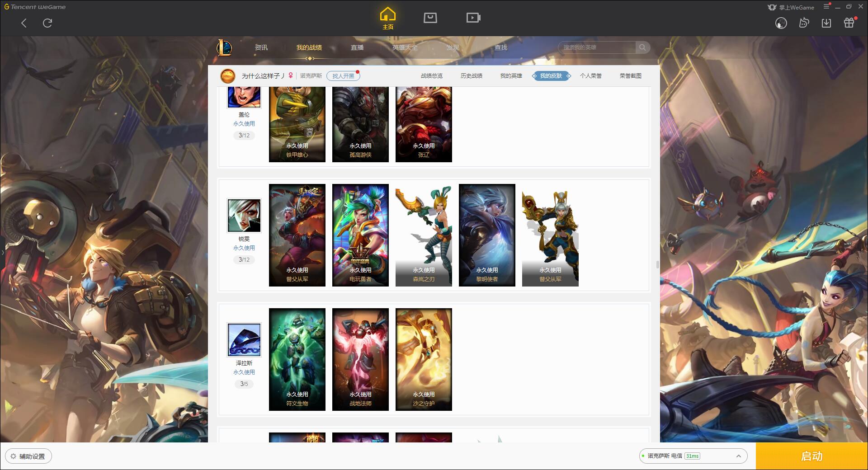
Task: Click the search magnifier button
Action: (x=642, y=47)
